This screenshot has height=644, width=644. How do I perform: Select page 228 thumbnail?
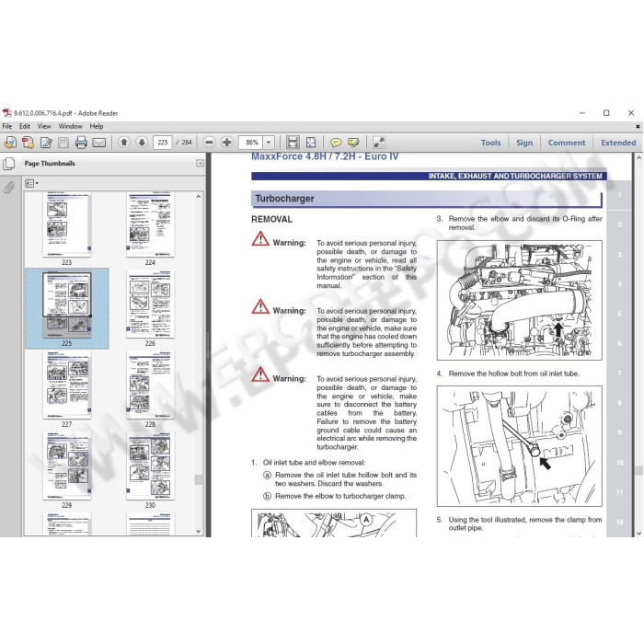pyautogui.click(x=150, y=385)
